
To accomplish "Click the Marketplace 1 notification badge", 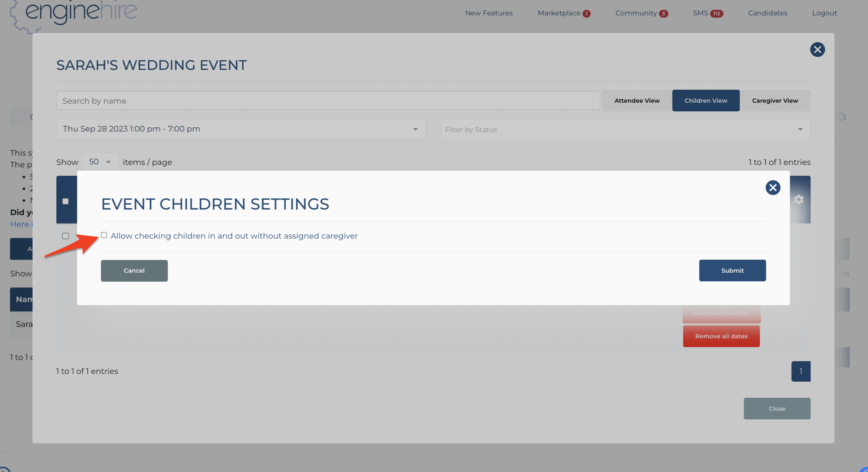I will click(x=586, y=14).
